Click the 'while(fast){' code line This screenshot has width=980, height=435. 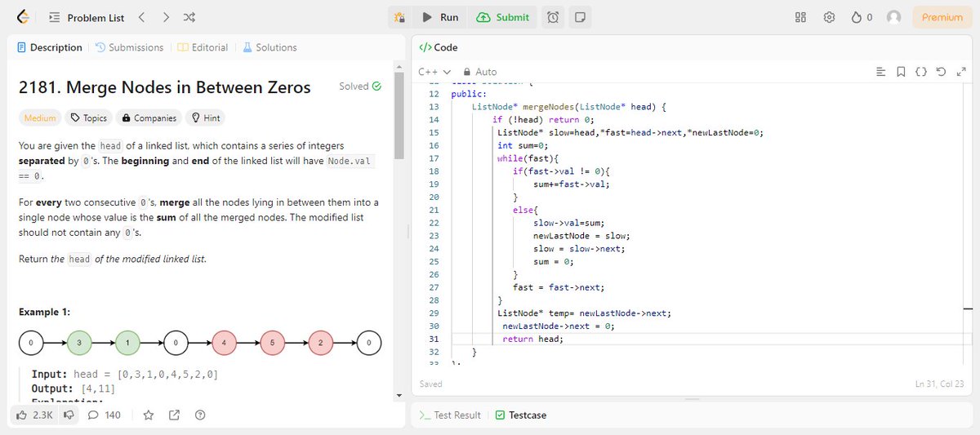527,158
